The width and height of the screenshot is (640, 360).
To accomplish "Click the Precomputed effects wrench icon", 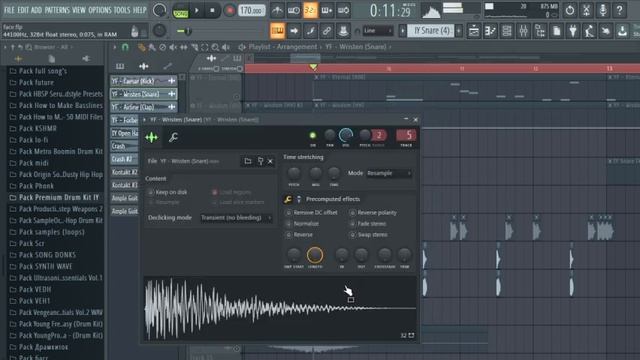I will [x=288, y=199].
